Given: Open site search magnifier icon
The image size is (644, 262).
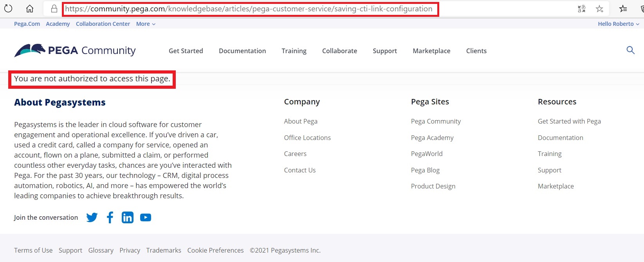Looking at the screenshot, I should pyautogui.click(x=630, y=50).
